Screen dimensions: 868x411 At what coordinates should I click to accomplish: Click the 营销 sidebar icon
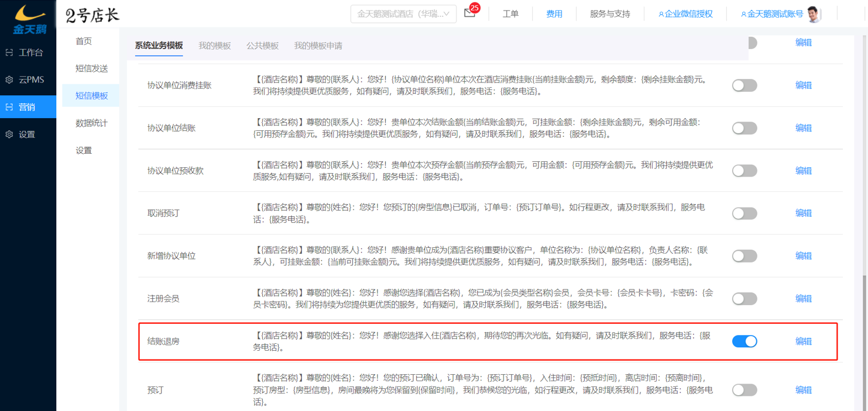(x=9, y=107)
